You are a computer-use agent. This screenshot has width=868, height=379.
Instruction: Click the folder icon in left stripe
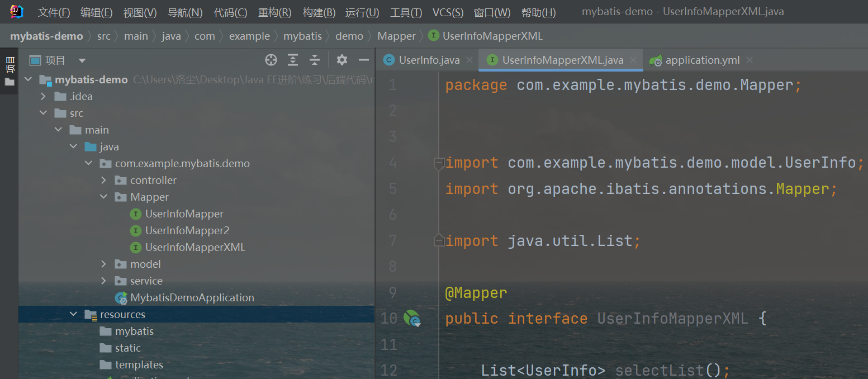tap(10, 82)
